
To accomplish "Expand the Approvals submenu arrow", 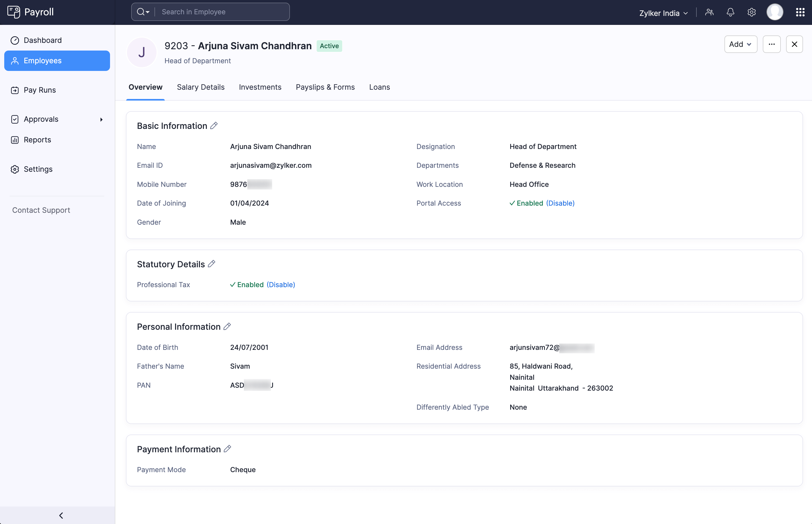I will click(x=101, y=119).
